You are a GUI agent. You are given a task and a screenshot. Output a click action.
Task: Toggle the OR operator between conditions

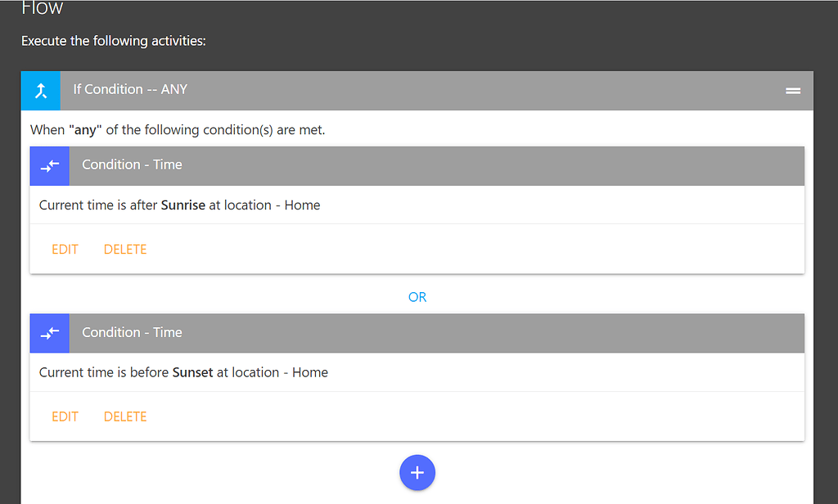click(417, 297)
